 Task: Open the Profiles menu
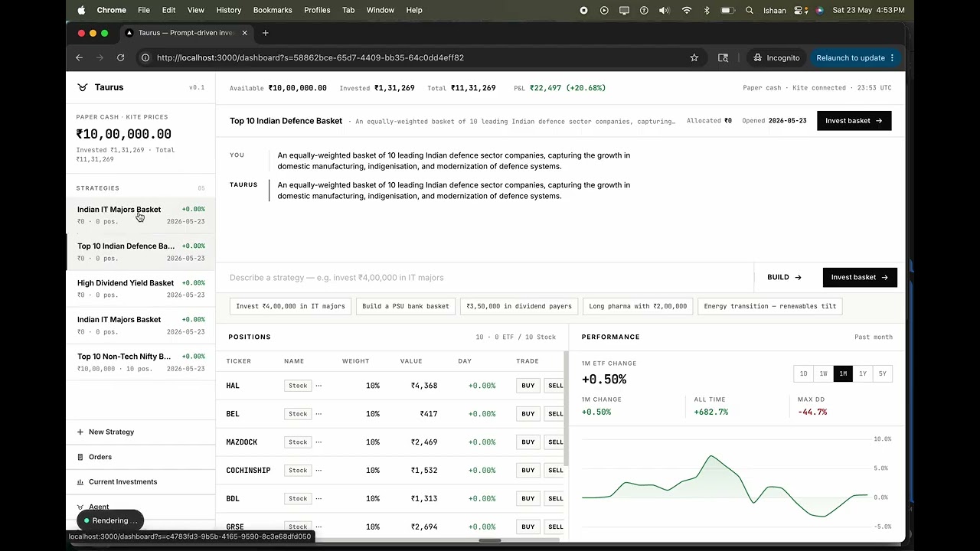[x=317, y=10]
